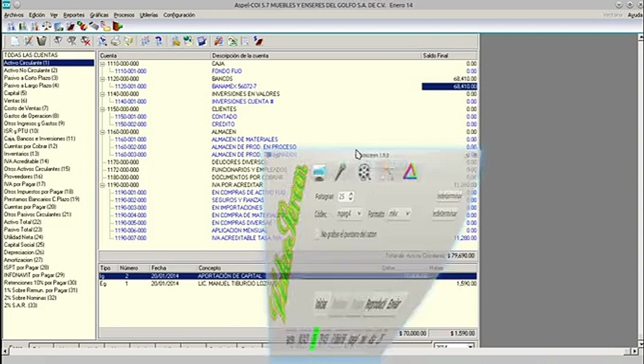
Task: Click the blue question mark toolbar icon
Action: (x=158, y=41)
